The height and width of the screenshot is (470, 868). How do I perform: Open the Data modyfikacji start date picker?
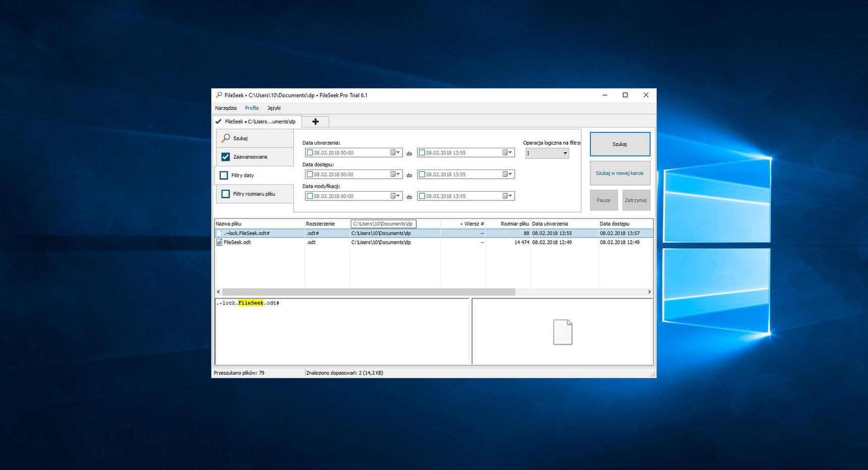tap(395, 196)
